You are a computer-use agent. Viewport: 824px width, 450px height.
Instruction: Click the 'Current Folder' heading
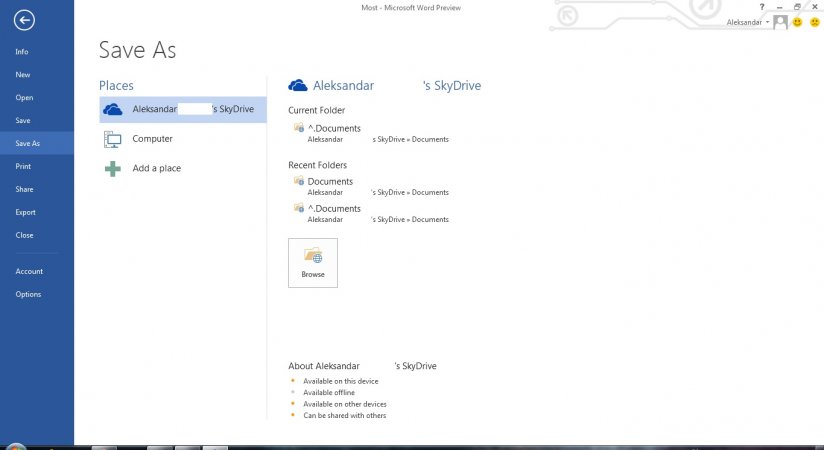[x=316, y=110]
